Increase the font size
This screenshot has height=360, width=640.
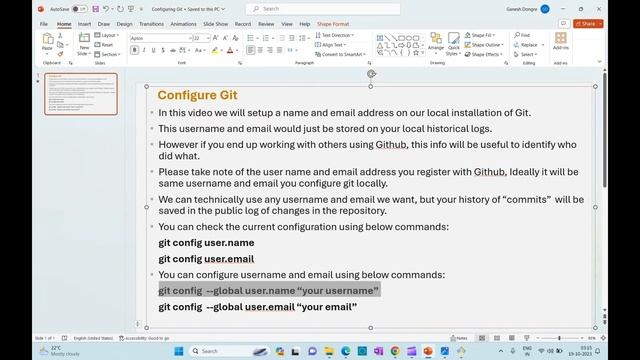(x=216, y=38)
